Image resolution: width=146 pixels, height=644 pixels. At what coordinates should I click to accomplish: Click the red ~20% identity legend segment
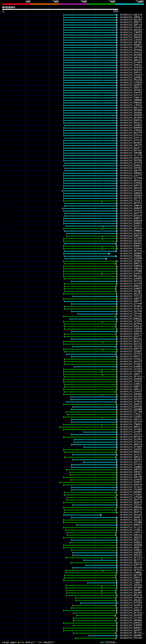pyautogui.click(x=16, y=4)
